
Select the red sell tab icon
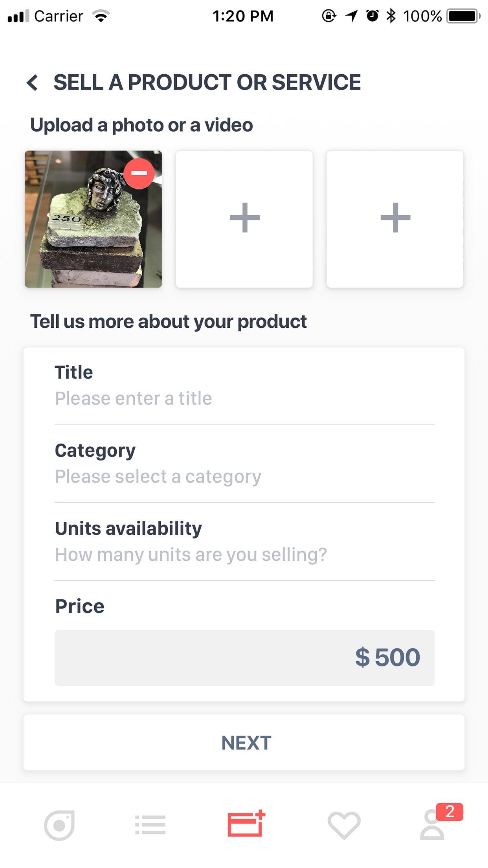click(x=246, y=824)
